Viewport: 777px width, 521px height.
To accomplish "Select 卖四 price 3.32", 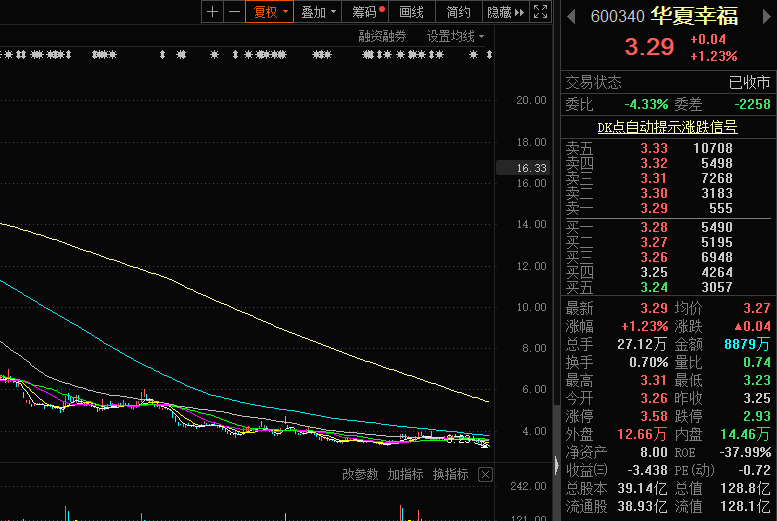I will (x=654, y=163).
